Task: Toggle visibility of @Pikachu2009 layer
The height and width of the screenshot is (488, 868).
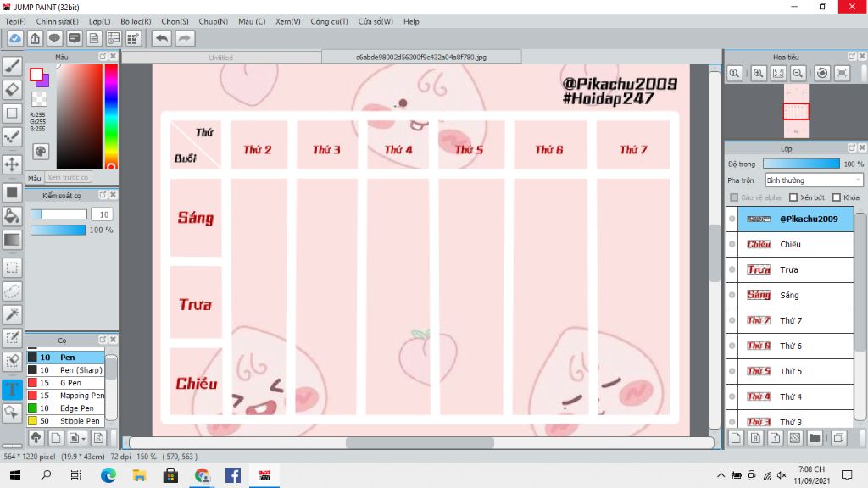Action: coord(732,219)
